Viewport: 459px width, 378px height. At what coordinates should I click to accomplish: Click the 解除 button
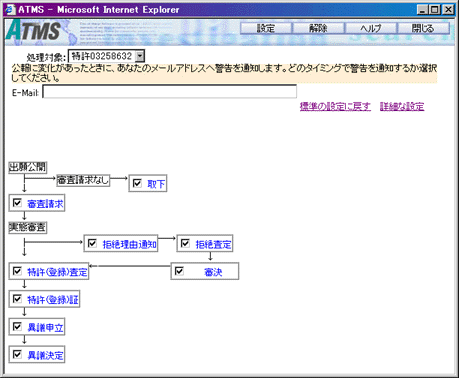coord(318,28)
